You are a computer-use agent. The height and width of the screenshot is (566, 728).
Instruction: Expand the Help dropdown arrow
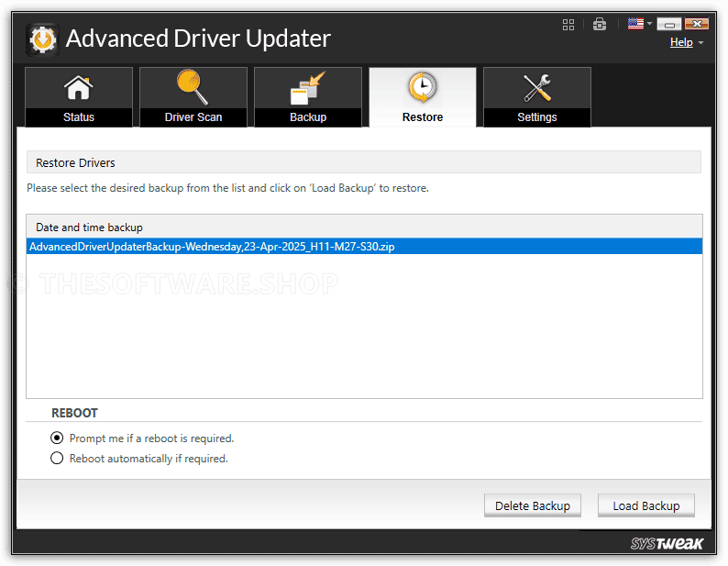tap(701, 43)
